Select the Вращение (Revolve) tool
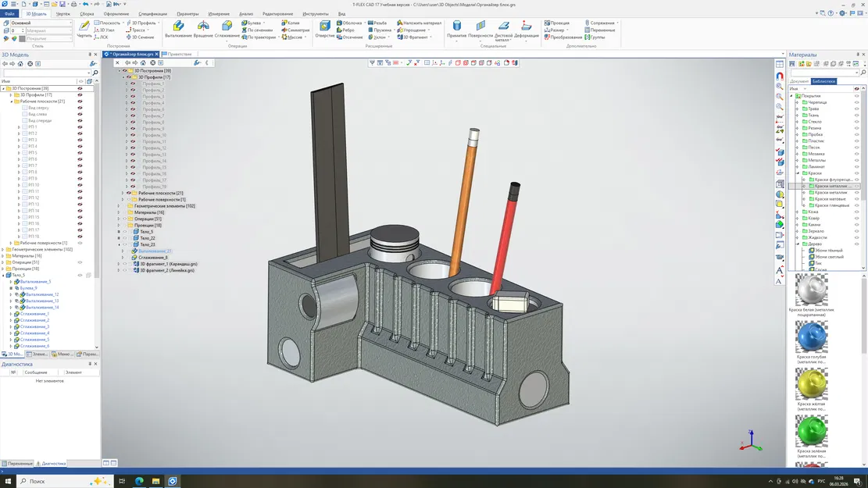This screenshot has width=868, height=488. (202, 26)
